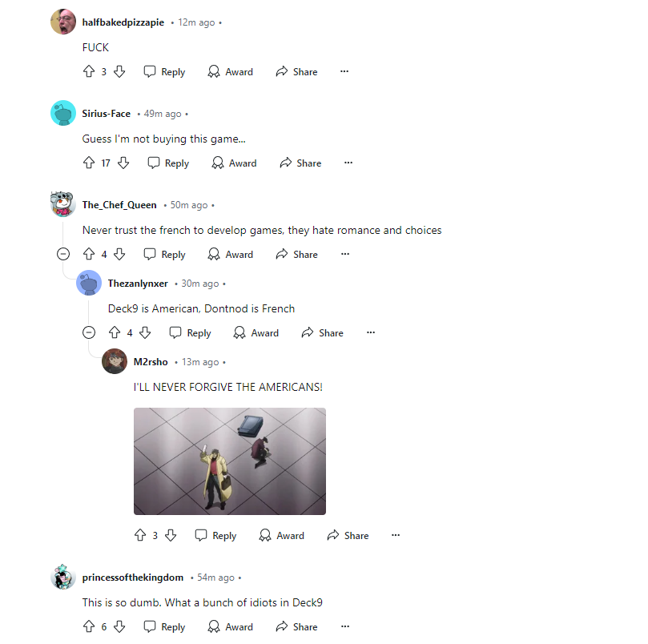Screen dimensions: 648x644
Task: View the anime image in M2rsho's comment
Action: [x=230, y=461]
